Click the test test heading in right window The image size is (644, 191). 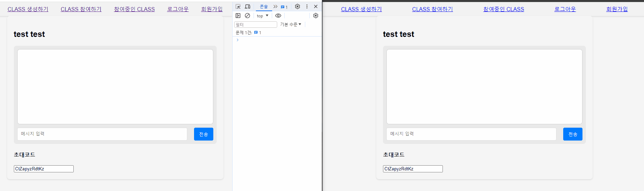tap(399, 34)
